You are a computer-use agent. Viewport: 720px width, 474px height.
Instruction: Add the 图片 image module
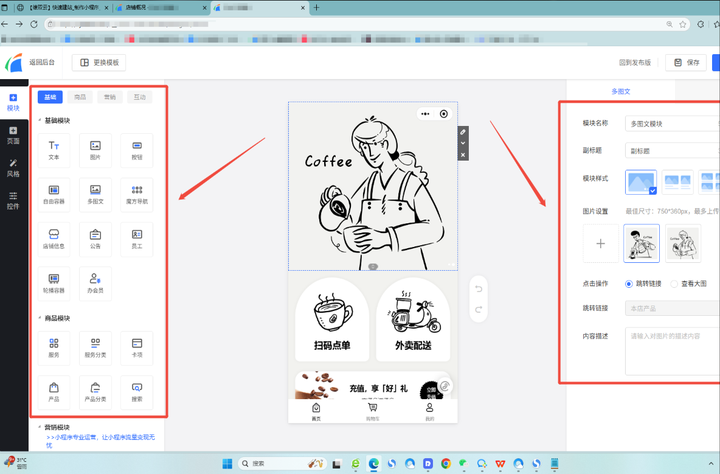(x=95, y=150)
